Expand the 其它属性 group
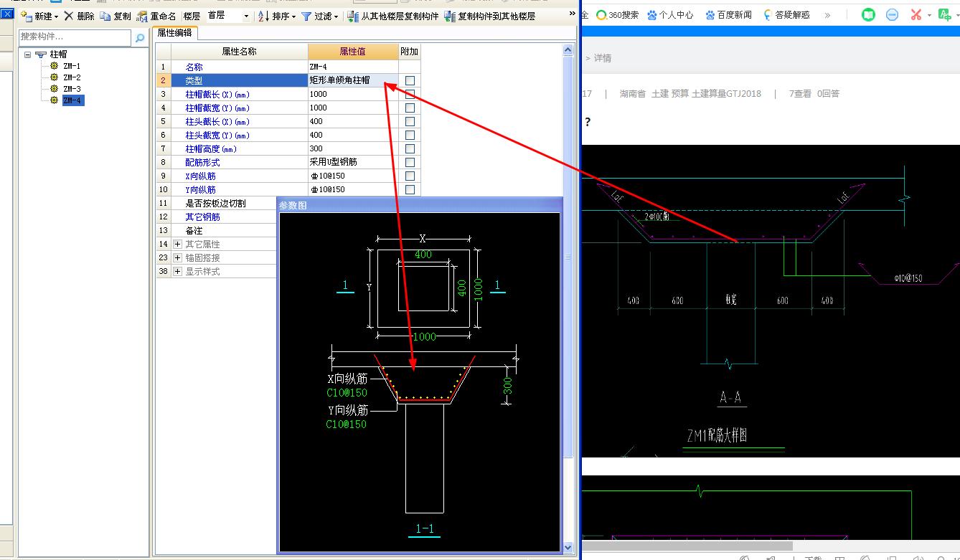Image resolution: width=960 pixels, height=560 pixels. (177, 244)
